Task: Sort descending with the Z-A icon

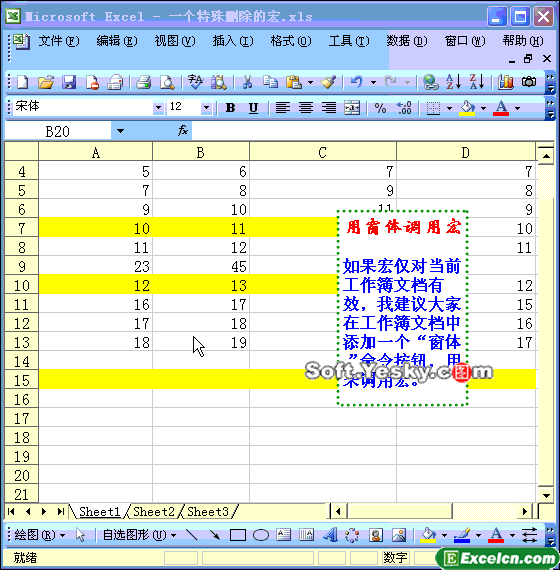Action: [x=477, y=82]
